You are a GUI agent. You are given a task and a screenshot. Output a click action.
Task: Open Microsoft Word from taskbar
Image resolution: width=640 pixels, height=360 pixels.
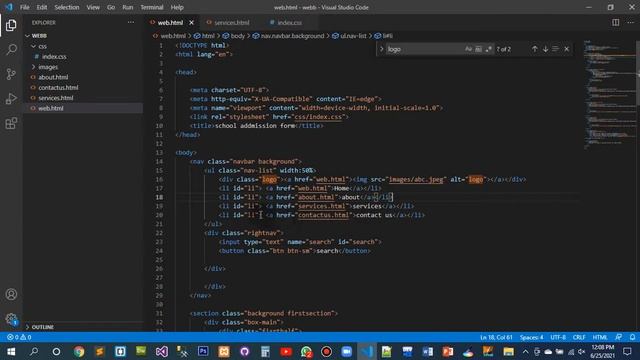pyautogui.click(x=427, y=351)
